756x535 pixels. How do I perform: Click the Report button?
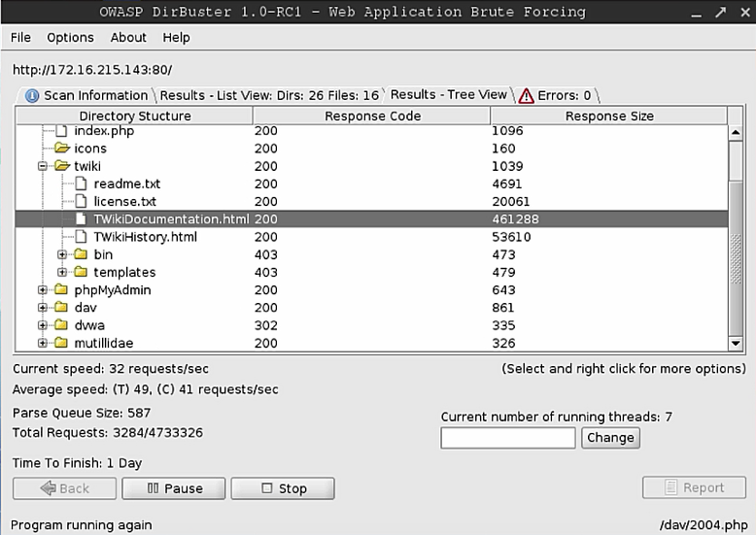[x=694, y=487]
